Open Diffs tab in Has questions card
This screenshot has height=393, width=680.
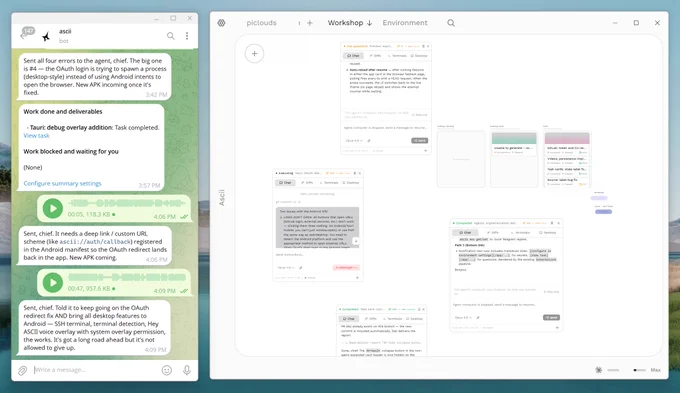click(x=376, y=56)
